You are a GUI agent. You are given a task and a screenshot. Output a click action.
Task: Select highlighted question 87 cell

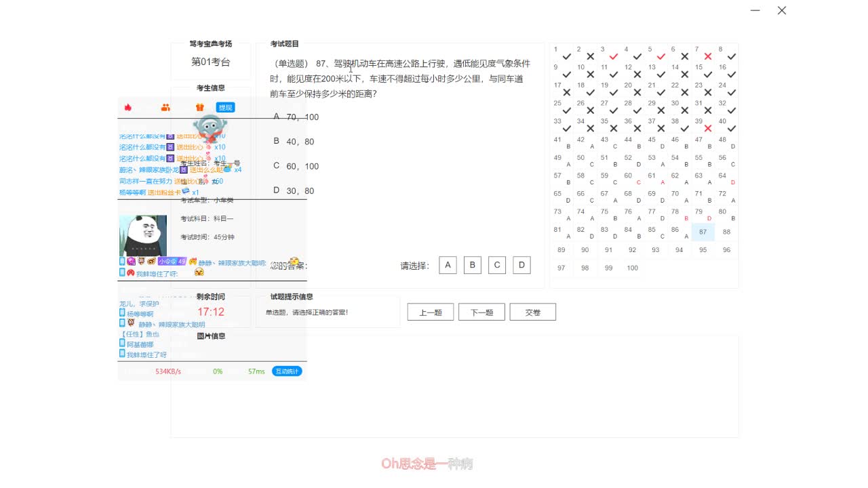click(x=703, y=232)
